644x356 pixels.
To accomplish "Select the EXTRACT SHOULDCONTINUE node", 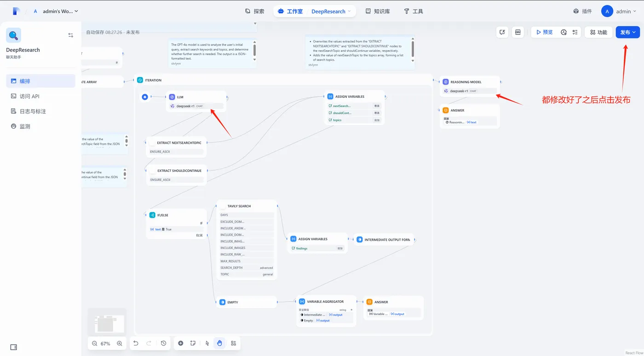I will click(x=176, y=175).
